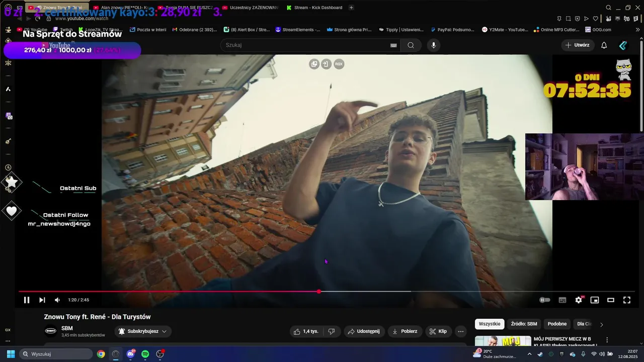Screen dimensions: 644x362
Task: Open GOG.com bookmark
Action: pyautogui.click(x=598, y=30)
